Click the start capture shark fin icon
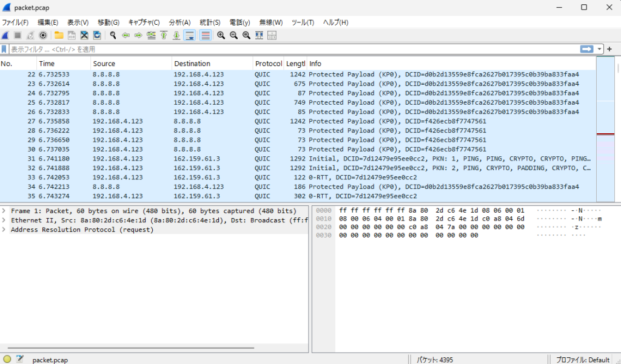 pyautogui.click(x=5, y=35)
